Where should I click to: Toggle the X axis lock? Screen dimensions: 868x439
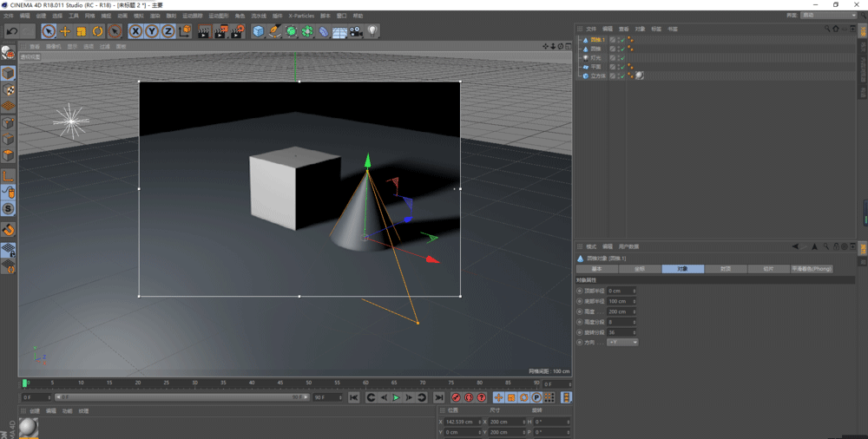point(135,31)
